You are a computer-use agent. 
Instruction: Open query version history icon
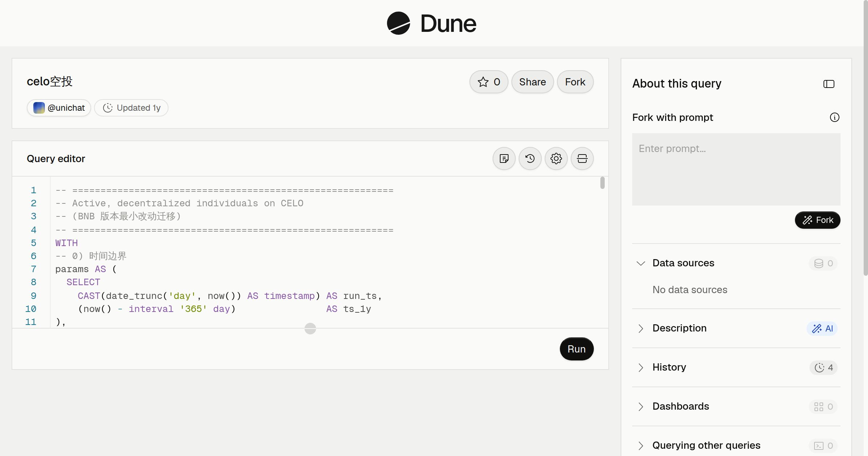pyautogui.click(x=530, y=159)
